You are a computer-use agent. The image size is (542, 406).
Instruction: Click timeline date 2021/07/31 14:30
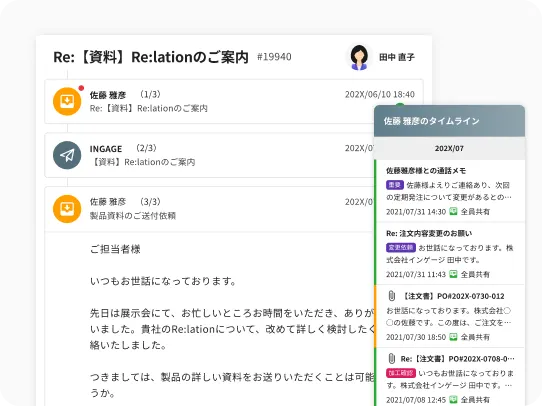pyautogui.click(x=416, y=211)
